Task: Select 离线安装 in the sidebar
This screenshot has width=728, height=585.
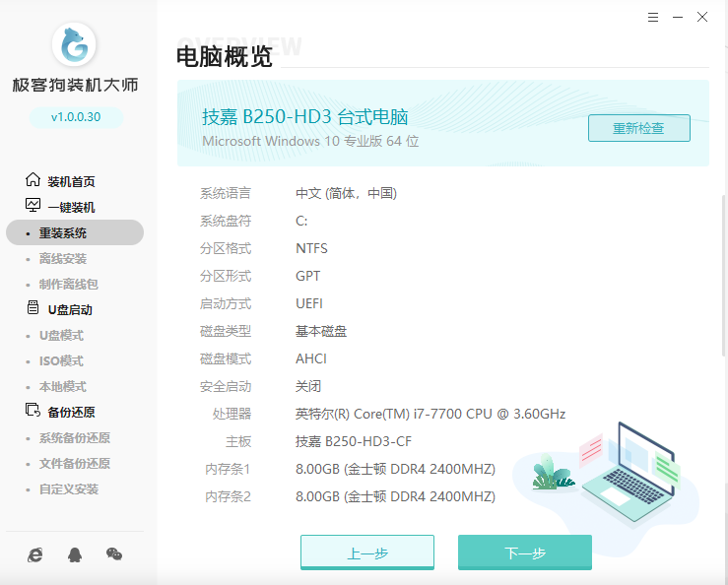Action: [x=63, y=259]
